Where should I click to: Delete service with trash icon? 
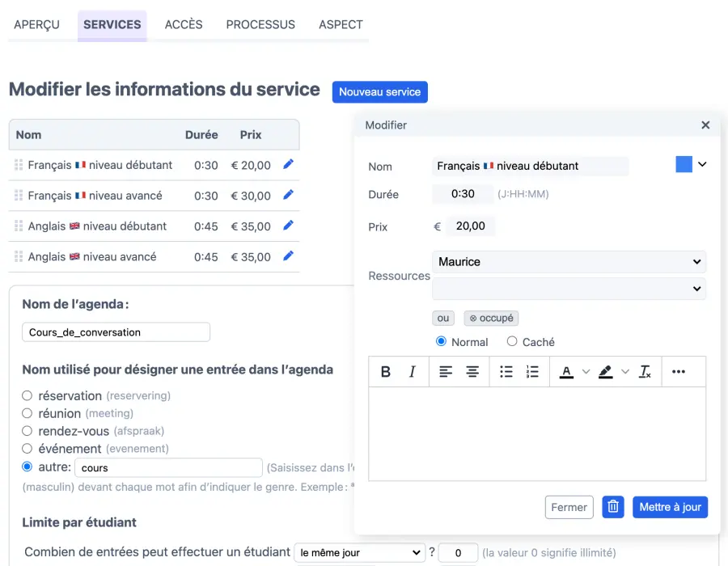[613, 507]
